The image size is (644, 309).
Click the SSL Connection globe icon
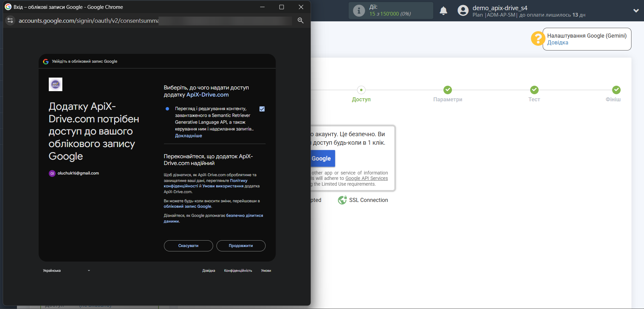pyautogui.click(x=342, y=200)
